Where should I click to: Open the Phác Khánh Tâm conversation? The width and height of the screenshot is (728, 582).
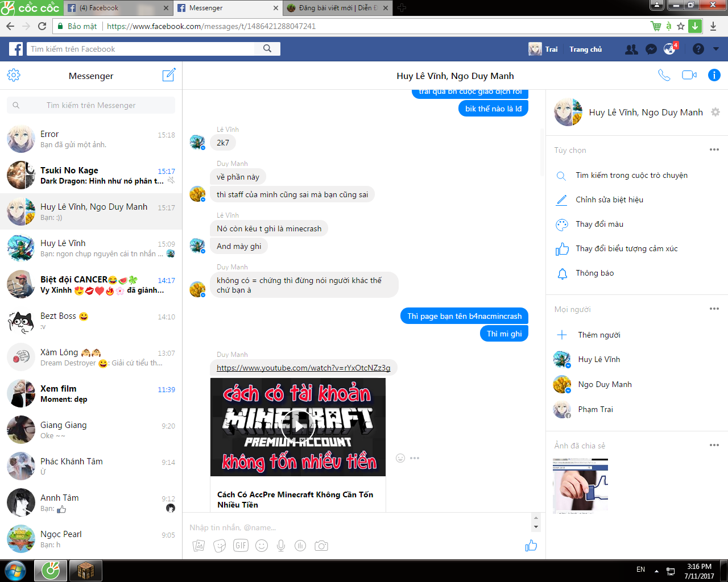tap(91, 467)
